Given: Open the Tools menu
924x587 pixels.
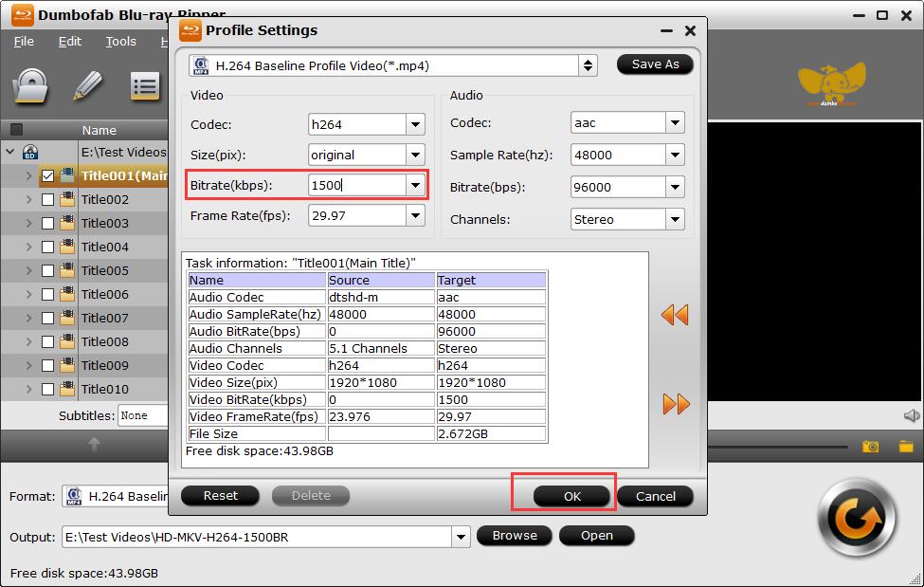Looking at the screenshot, I should [x=120, y=42].
